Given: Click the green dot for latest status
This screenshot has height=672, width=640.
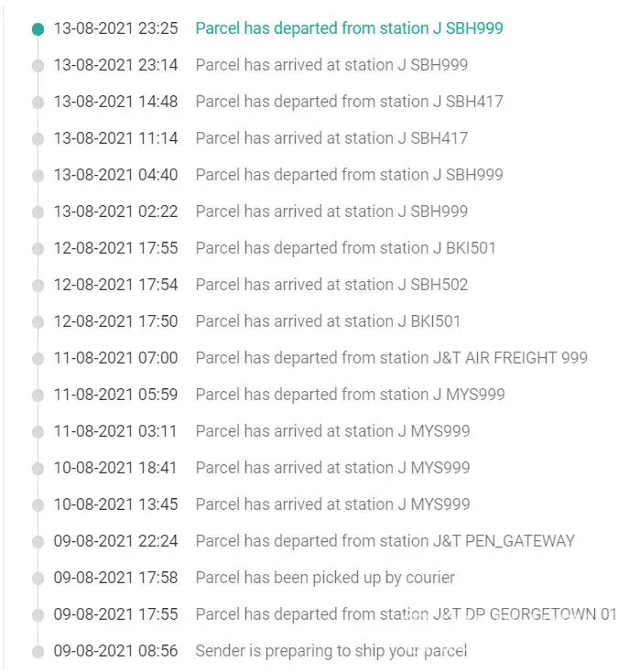Looking at the screenshot, I should 38,29.
